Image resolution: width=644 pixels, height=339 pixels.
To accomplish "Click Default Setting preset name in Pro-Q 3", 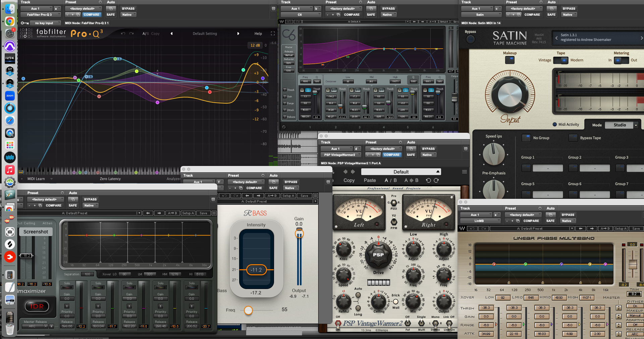I will [205, 34].
